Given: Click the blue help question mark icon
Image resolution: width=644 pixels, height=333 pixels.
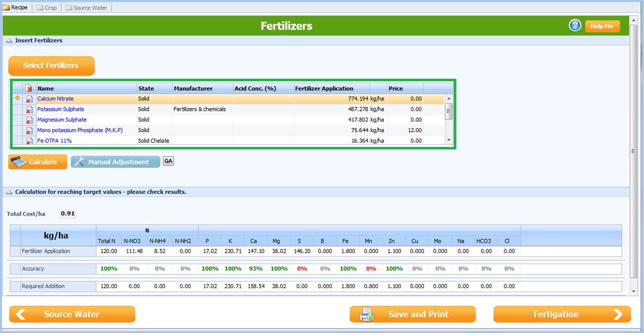Looking at the screenshot, I should coord(575,26).
